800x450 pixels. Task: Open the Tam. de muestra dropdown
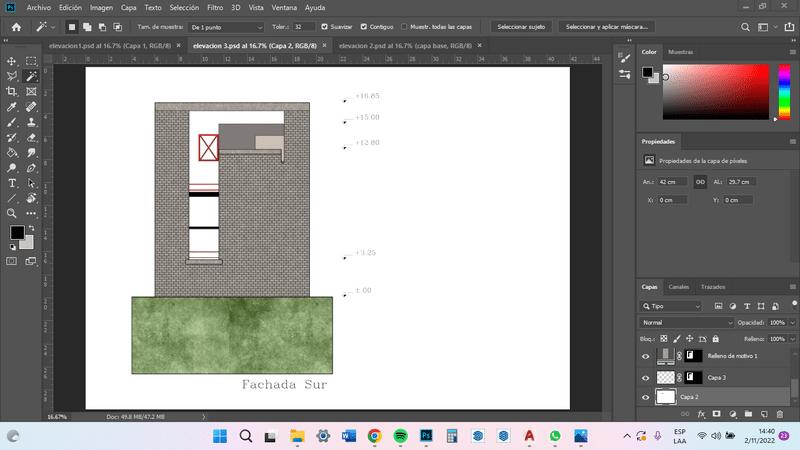[x=227, y=27]
